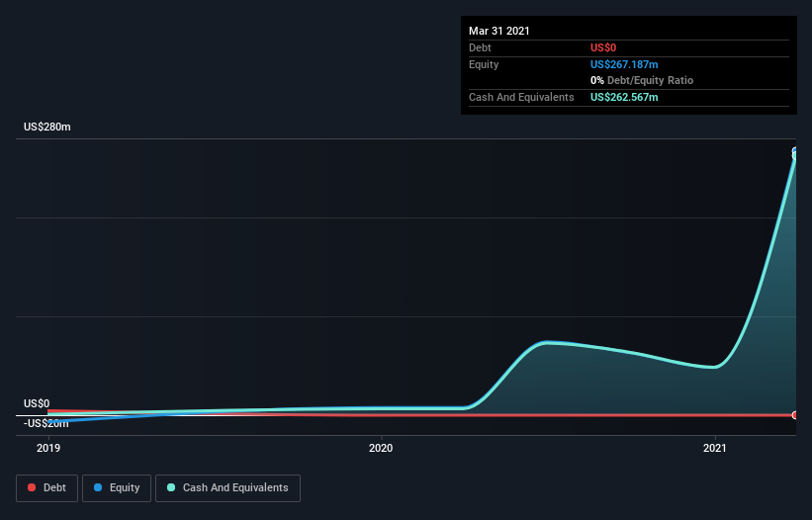Screen dimensions: 812x520
Task: Toggle the Debt series legend button
Action: click(x=46, y=488)
